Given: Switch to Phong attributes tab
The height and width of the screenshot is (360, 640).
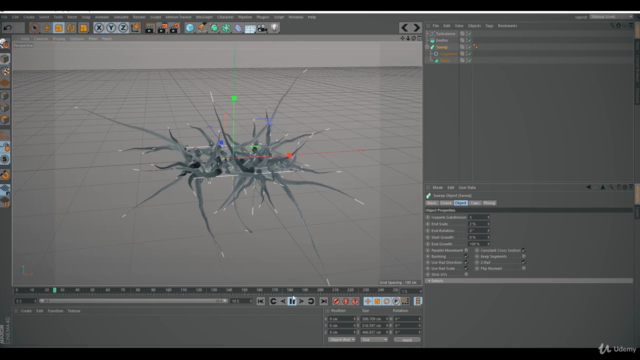Looking at the screenshot, I should pos(489,203).
